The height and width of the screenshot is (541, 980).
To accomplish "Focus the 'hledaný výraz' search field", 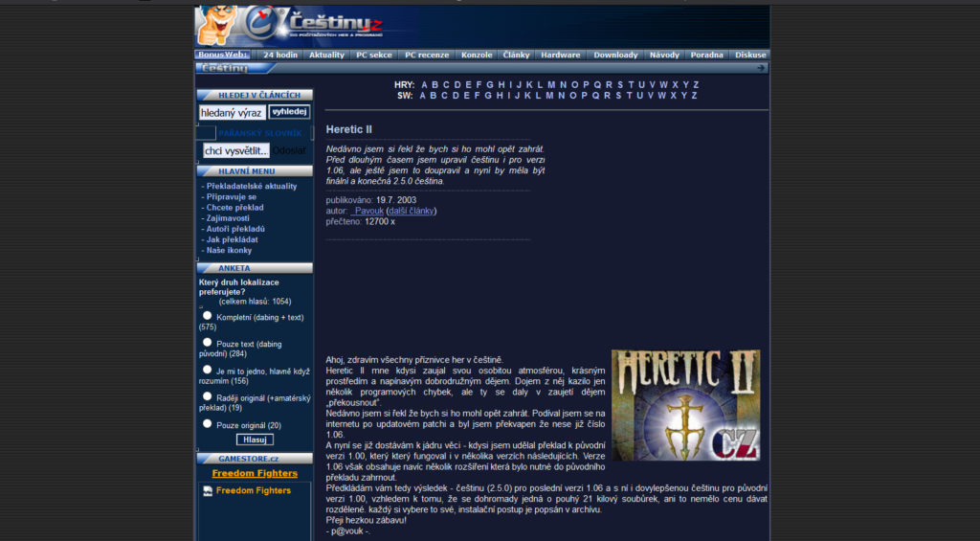I will coord(233,113).
